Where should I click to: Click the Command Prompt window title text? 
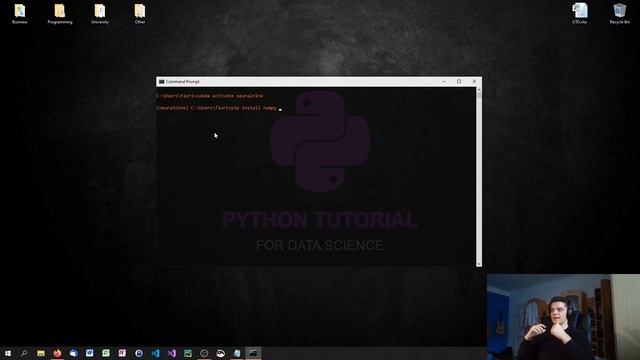tap(182, 82)
